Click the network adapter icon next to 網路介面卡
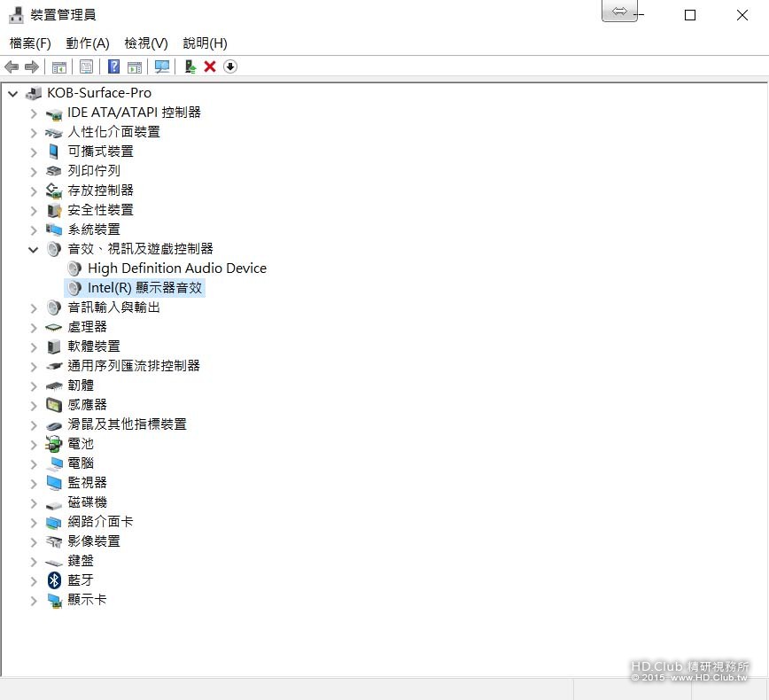The image size is (769, 700). tap(53, 523)
